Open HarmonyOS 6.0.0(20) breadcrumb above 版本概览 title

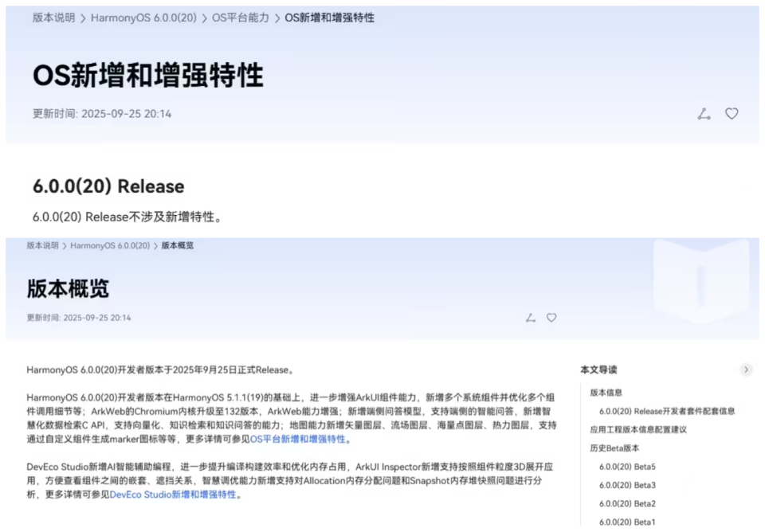[110, 245]
